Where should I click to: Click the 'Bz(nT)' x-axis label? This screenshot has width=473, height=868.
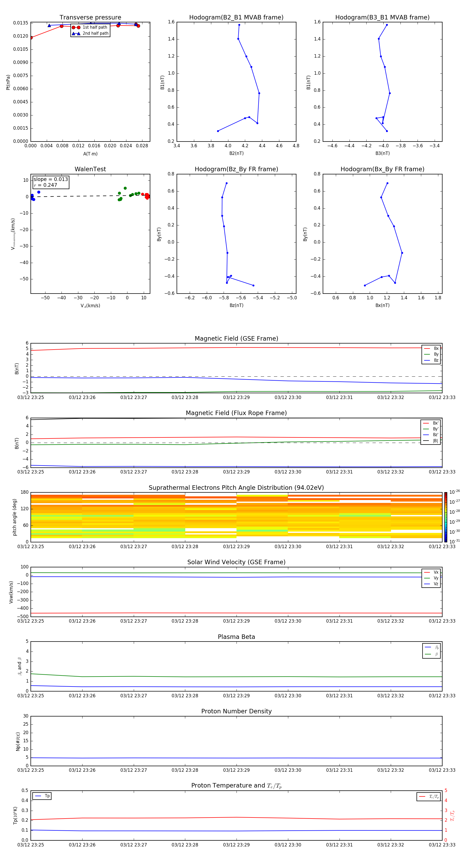click(236, 305)
